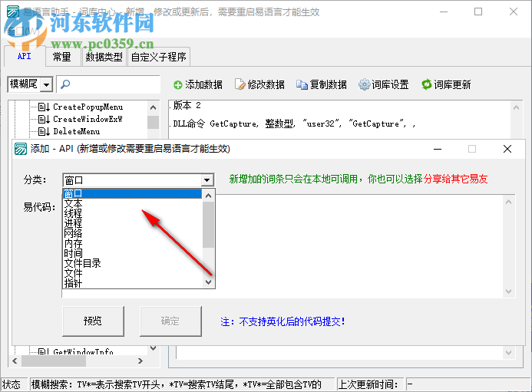Open 词库设置 via its gear icon

(x=364, y=84)
